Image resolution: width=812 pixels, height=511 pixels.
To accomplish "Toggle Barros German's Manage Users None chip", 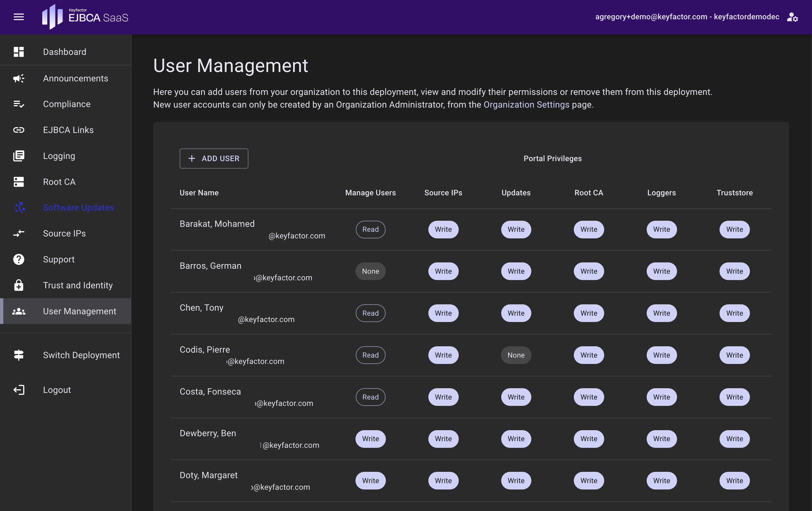I will (x=370, y=271).
